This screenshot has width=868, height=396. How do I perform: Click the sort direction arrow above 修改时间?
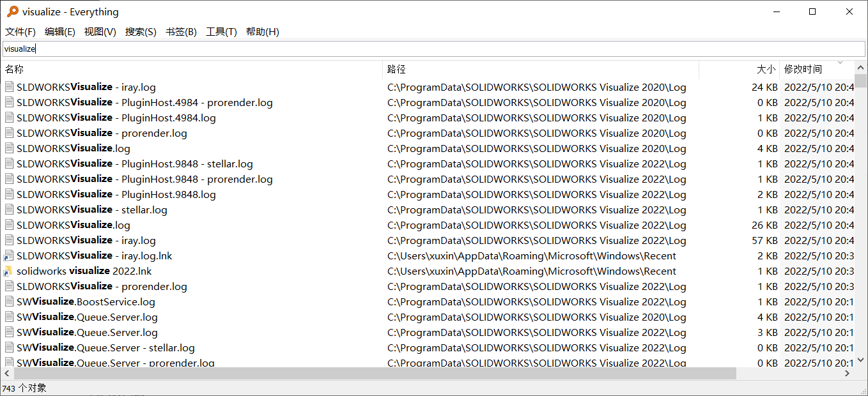[840, 63]
